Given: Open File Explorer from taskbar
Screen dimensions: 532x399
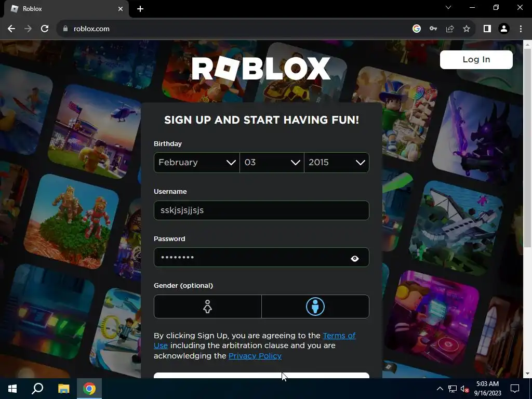Looking at the screenshot, I should [x=63, y=389].
